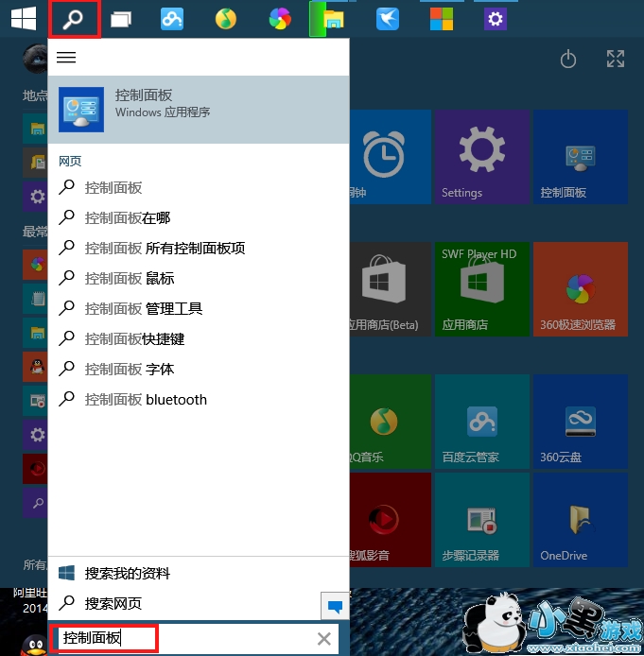
Task: Open the 步骤记录器 tile
Action: (x=482, y=520)
